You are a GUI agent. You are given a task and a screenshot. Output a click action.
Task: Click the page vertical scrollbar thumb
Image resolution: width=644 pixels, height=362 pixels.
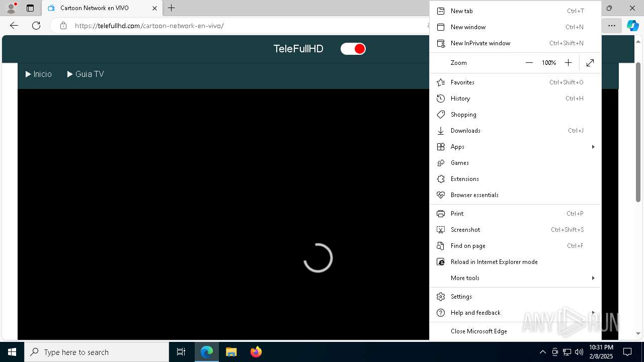pos(638,132)
